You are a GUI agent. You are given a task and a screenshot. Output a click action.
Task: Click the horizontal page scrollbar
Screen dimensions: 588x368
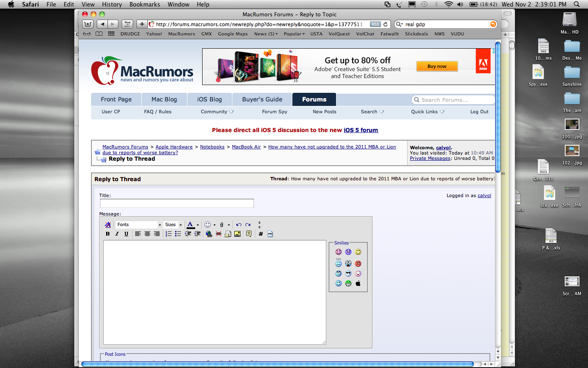[278, 364]
